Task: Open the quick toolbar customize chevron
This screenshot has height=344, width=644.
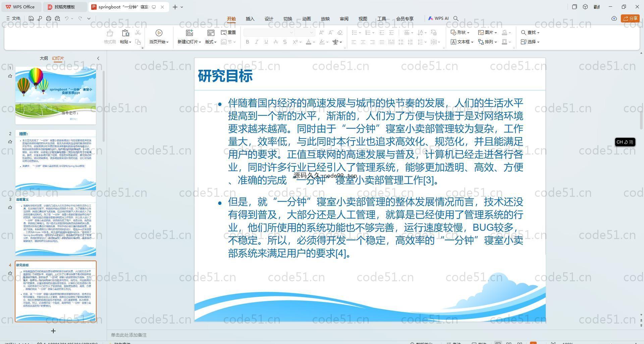Action: [x=89, y=18]
